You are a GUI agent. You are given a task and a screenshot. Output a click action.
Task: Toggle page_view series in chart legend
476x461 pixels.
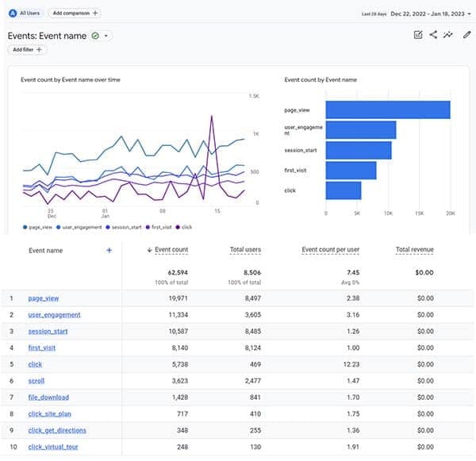coord(39,227)
